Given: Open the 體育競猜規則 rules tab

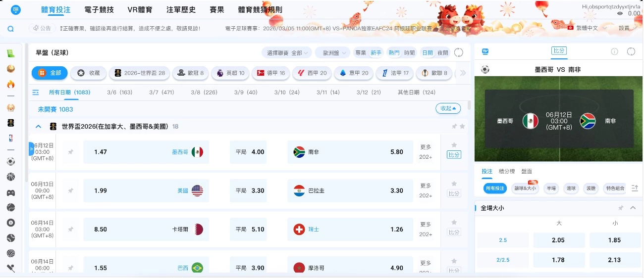Looking at the screenshot, I should coord(260,10).
